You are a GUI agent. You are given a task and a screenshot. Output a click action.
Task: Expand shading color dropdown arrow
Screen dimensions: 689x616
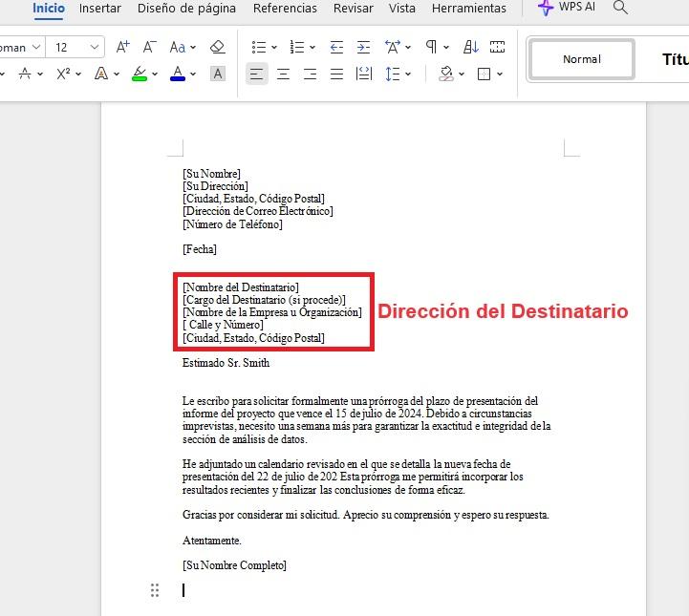click(462, 74)
